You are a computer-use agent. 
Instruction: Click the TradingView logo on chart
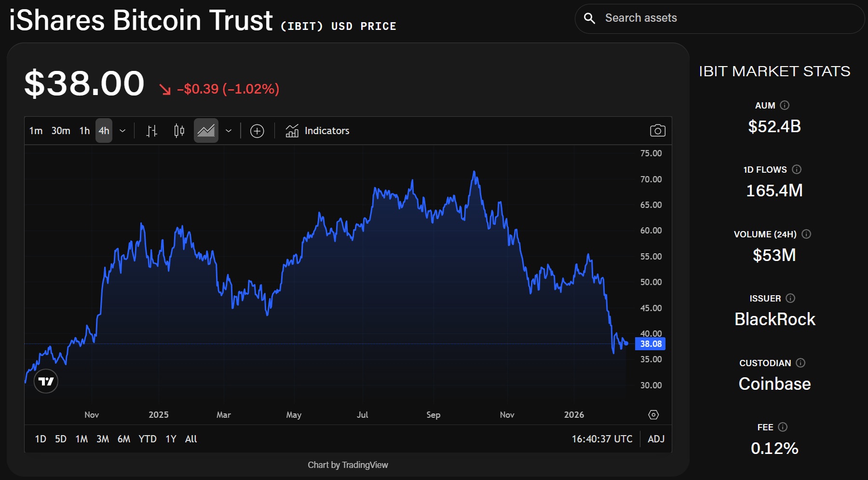click(46, 382)
